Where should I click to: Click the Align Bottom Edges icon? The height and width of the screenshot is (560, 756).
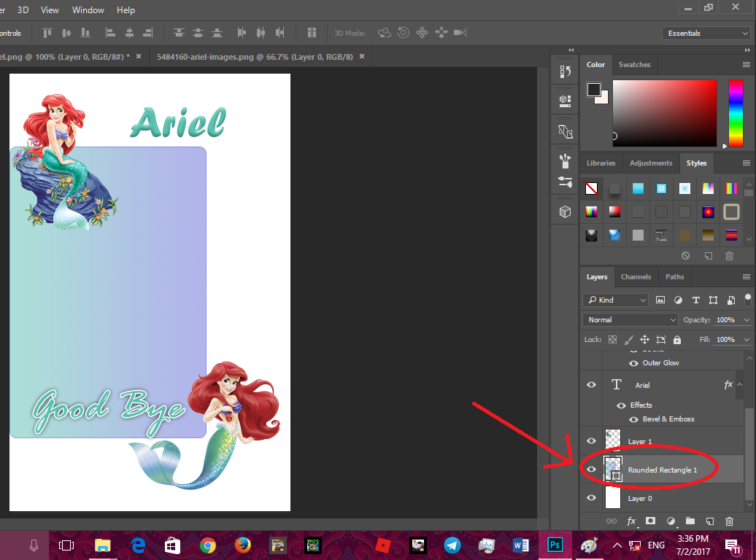(x=85, y=33)
